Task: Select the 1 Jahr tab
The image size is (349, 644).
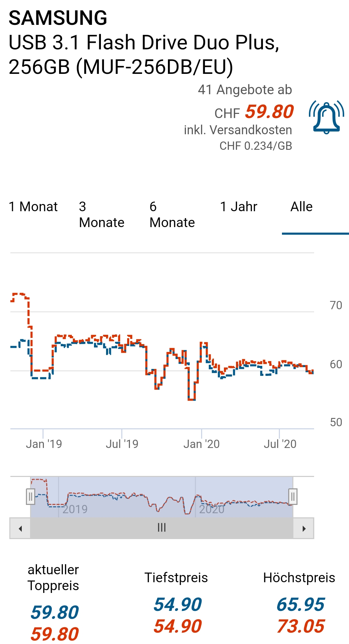Action: tap(239, 207)
